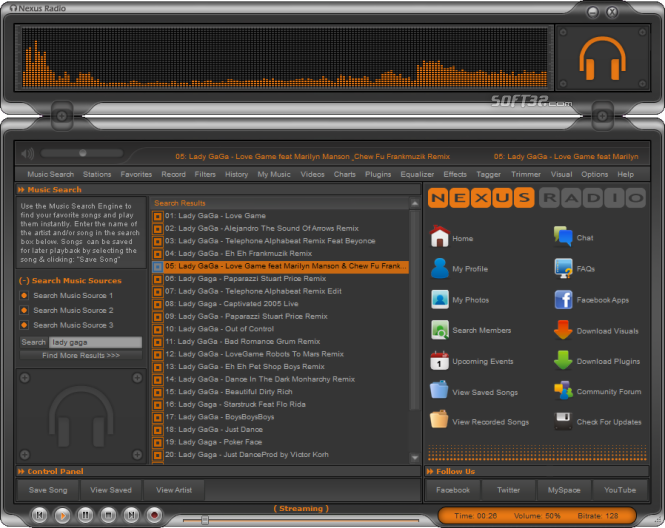Open the Home icon in Nexus panel
Viewport: 665px width, 528px height.
(x=439, y=237)
